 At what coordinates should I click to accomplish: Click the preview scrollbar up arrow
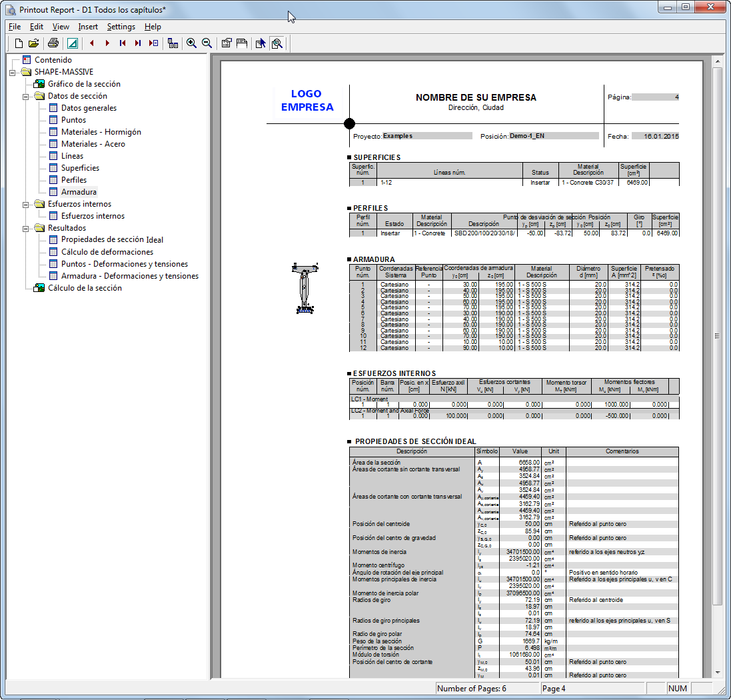click(717, 61)
